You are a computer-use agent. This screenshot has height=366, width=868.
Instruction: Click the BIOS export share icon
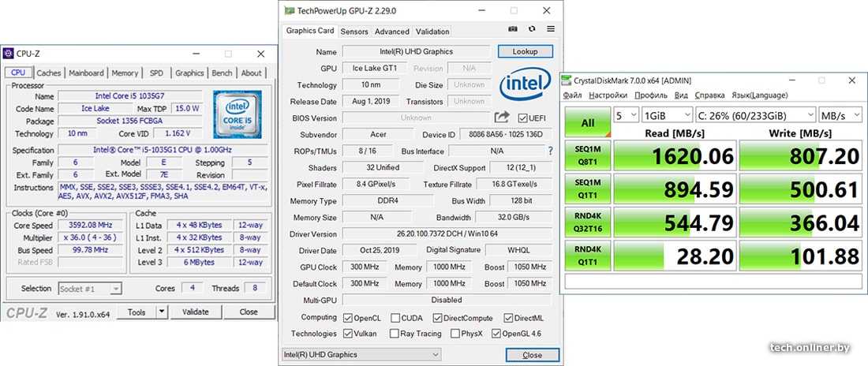click(502, 118)
